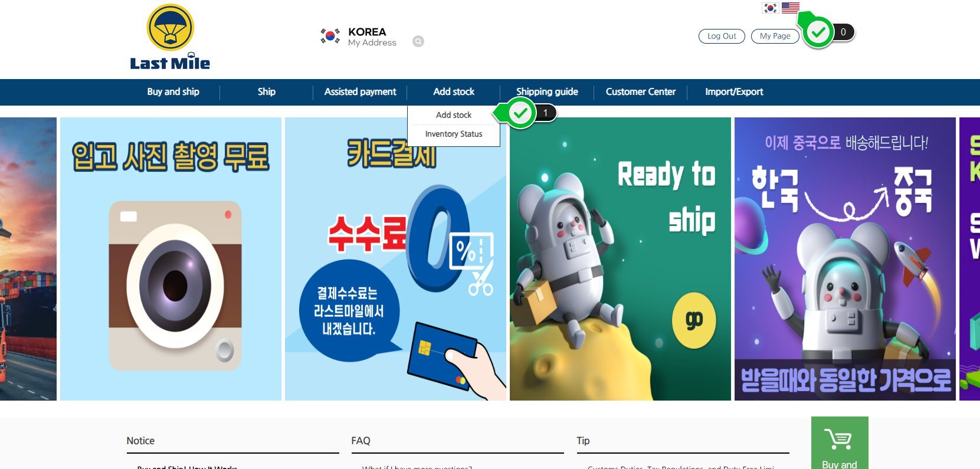
Task: Click the green checkmark beside Add stock submenu
Action: tap(520, 113)
